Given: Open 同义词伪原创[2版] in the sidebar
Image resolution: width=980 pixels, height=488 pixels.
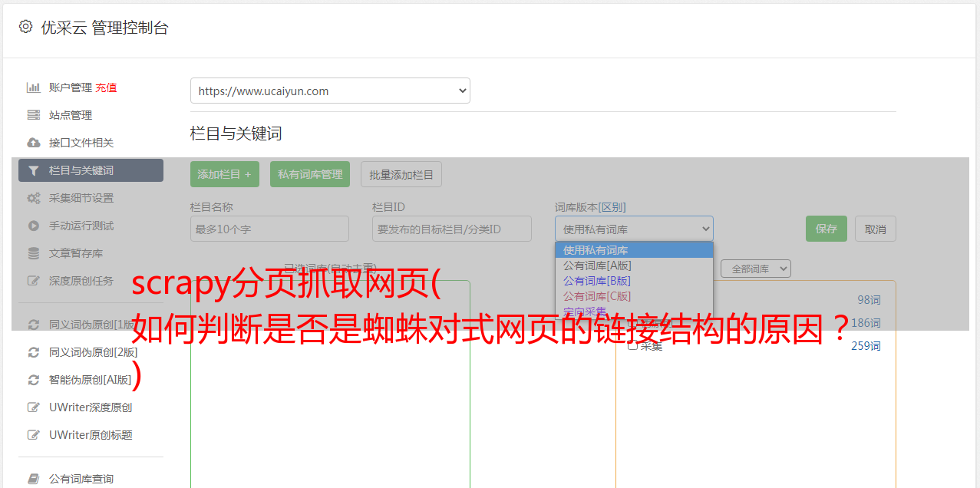Looking at the screenshot, I should pyautogui.click(x=94, y=352).
